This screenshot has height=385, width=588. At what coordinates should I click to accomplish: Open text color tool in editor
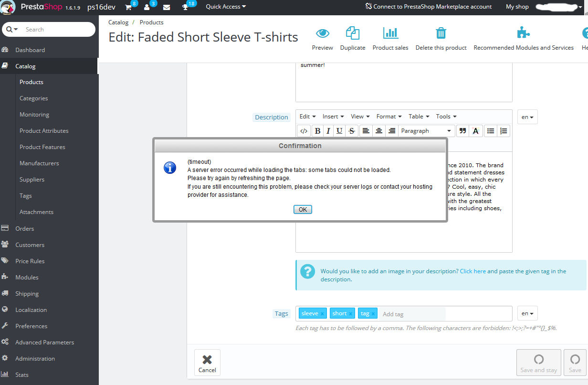pos(475,131)
